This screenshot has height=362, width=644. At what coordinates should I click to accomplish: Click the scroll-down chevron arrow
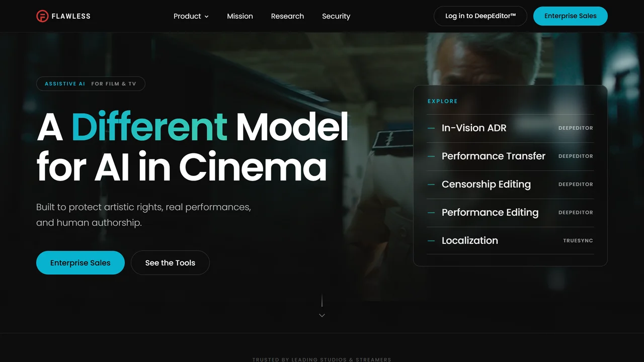pos(322,315)
